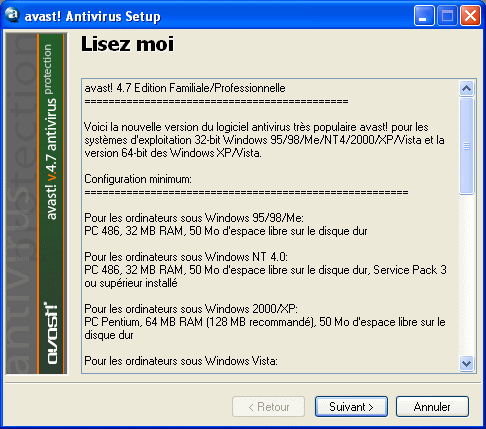Click the scroll up arrow in readme
The width and height of the screenshot is (486, 429).
[466, 88]
